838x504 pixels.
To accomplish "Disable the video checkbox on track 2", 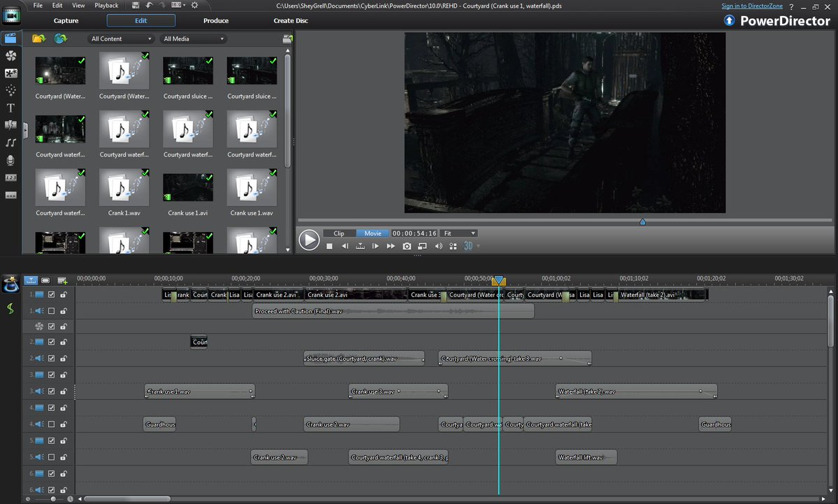I will click(x=50, y=343).
